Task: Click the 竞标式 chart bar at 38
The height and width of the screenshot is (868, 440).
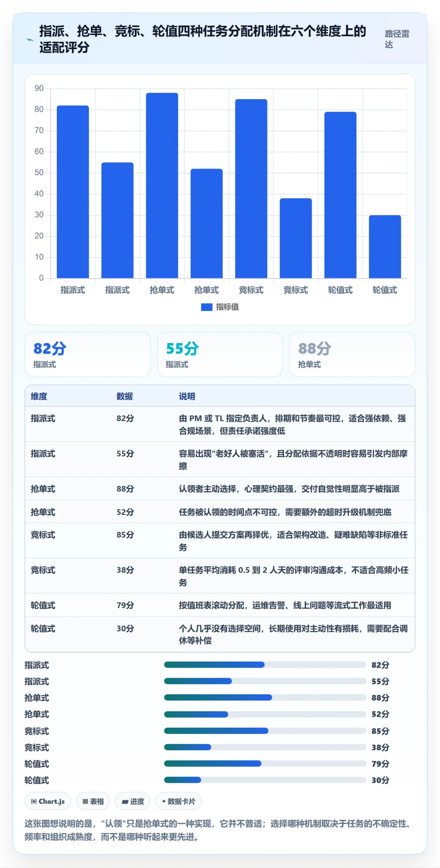Action: pyautogui.click(x=296, y=238)
